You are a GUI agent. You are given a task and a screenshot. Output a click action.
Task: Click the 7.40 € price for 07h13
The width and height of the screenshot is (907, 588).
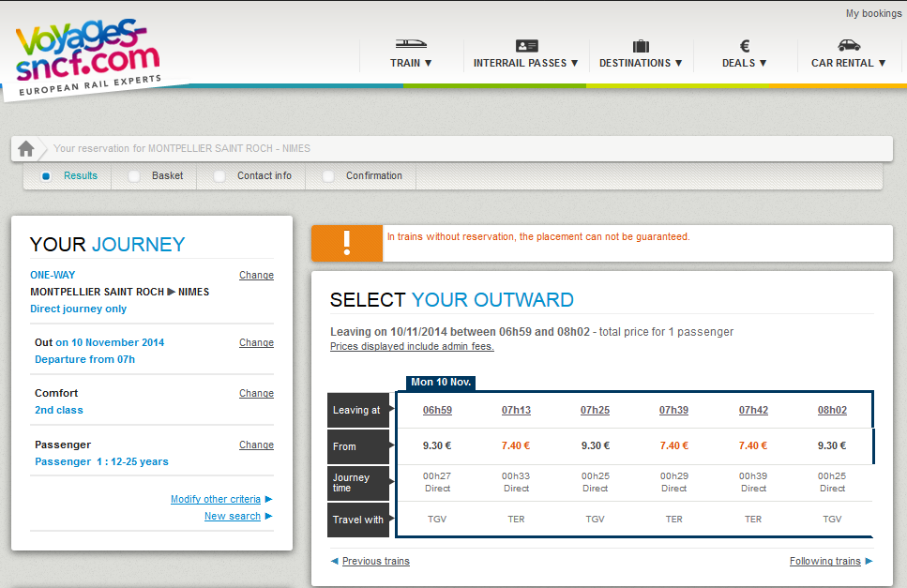point(516,445)
